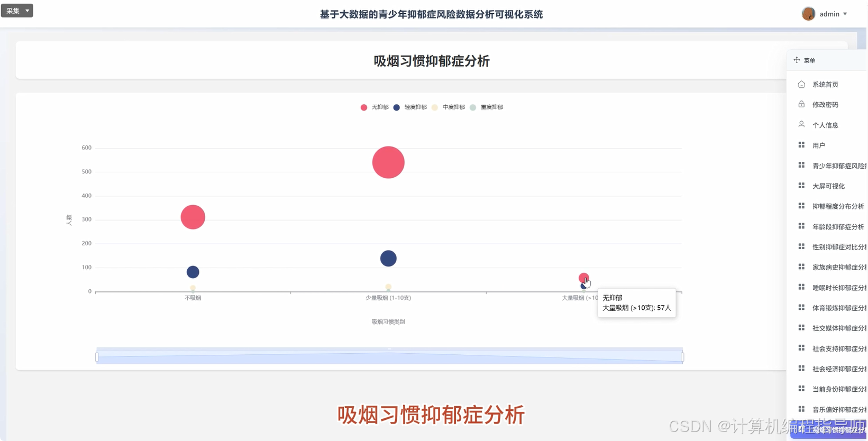The width and height of the screenshot is (868, 441).
Task: Click the grid icon beside 抑郁程度分布分析
Action: point(801,206)
